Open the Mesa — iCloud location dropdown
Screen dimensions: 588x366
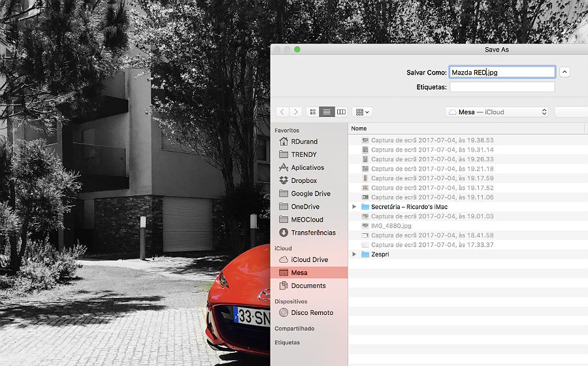497,112
